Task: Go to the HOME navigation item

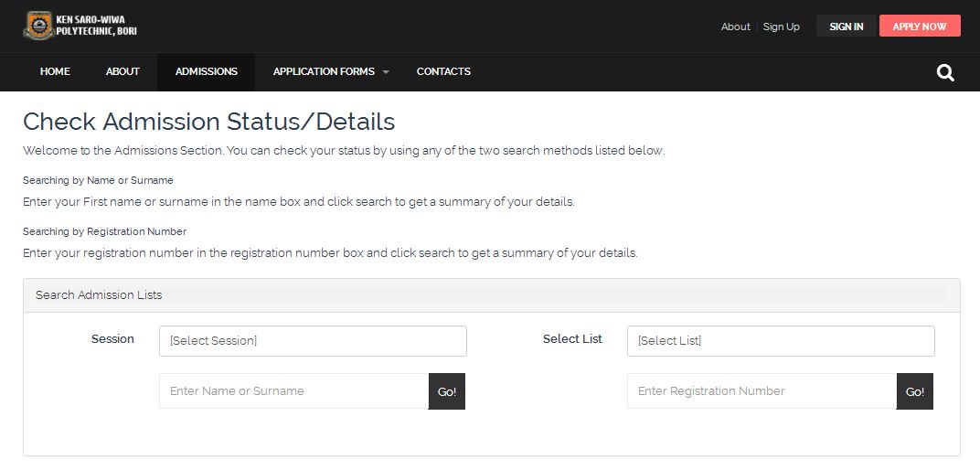Action: [55, 71]
